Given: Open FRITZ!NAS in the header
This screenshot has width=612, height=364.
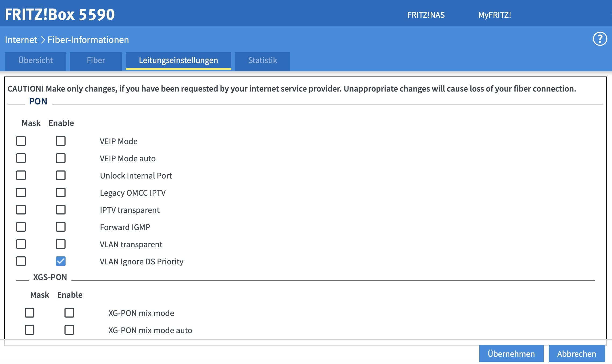Looking at the screenshot, I should point(426,15).
